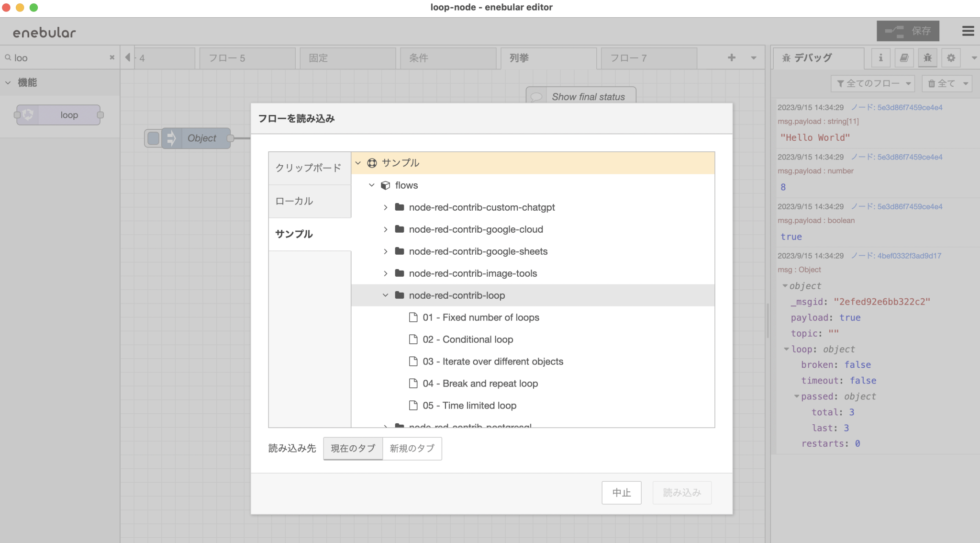Clear the palette search using the x icon
This screenshot has width=980, height=543.
112,57
